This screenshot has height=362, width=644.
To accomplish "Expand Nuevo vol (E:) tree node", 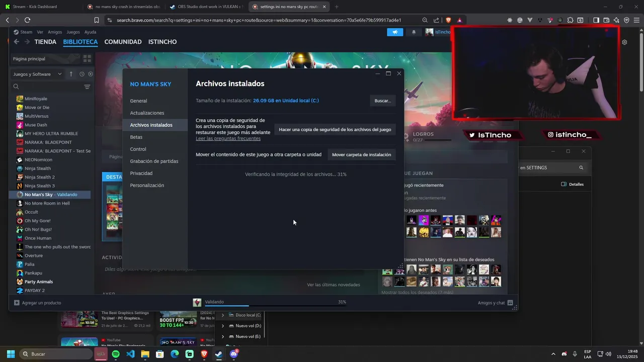I will [223, 336].
